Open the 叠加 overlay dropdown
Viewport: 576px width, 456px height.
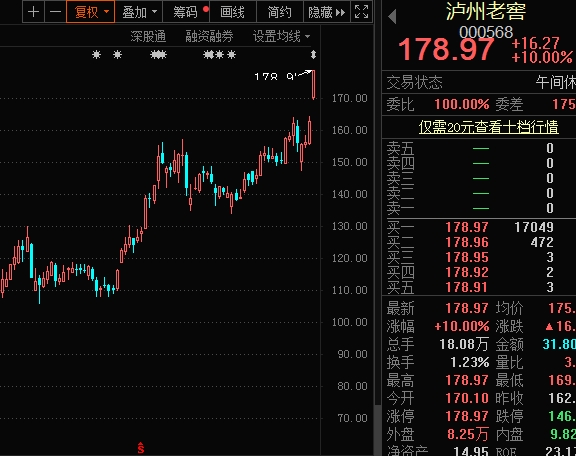click(x=139, y=12)
